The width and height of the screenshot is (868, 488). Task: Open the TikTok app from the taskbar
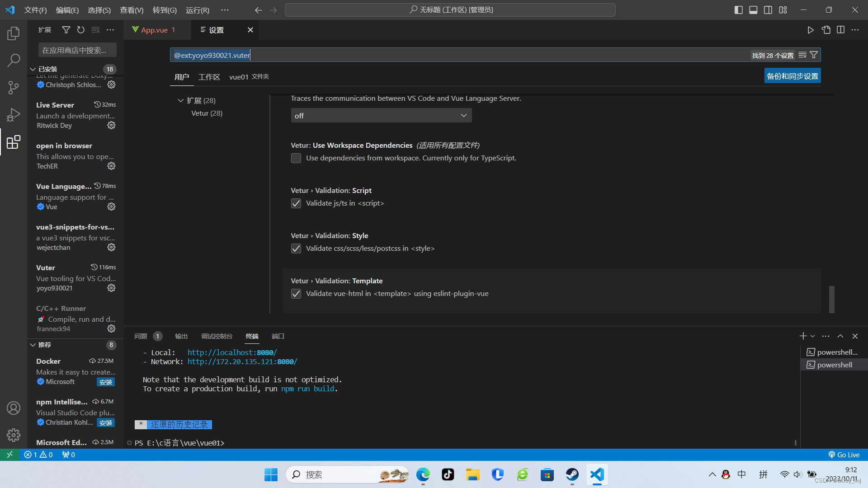pyautogui.click(x=447, y=474)
